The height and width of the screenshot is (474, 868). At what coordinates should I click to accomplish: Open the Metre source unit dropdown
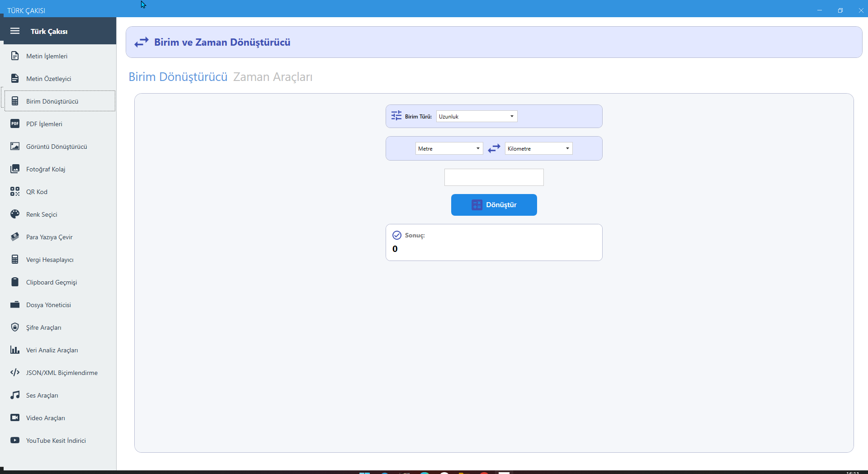pos(449,149)
